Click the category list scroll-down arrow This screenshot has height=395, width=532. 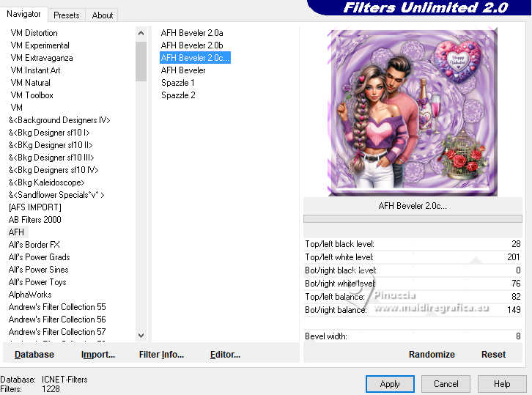pyautogui.click(x=141, y=336)
